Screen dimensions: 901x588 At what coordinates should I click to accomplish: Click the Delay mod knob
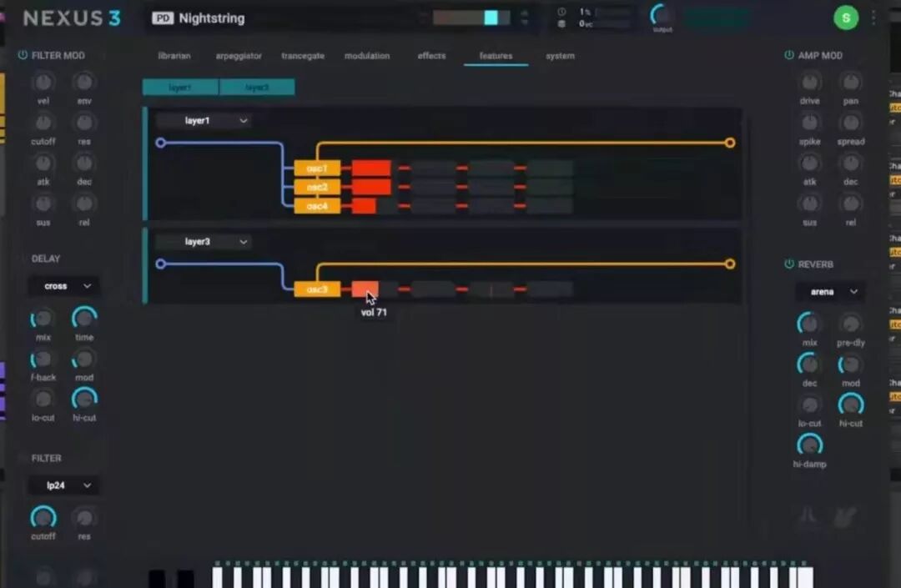[84, 359]
